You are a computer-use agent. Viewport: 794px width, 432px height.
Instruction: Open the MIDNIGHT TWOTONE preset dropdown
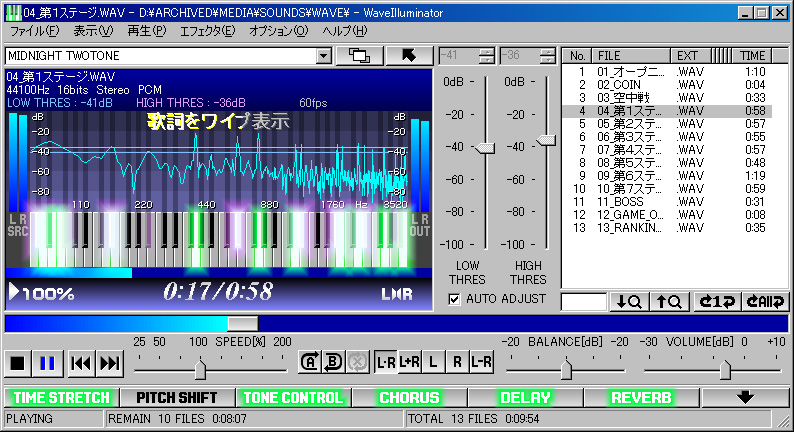(322, 56)
